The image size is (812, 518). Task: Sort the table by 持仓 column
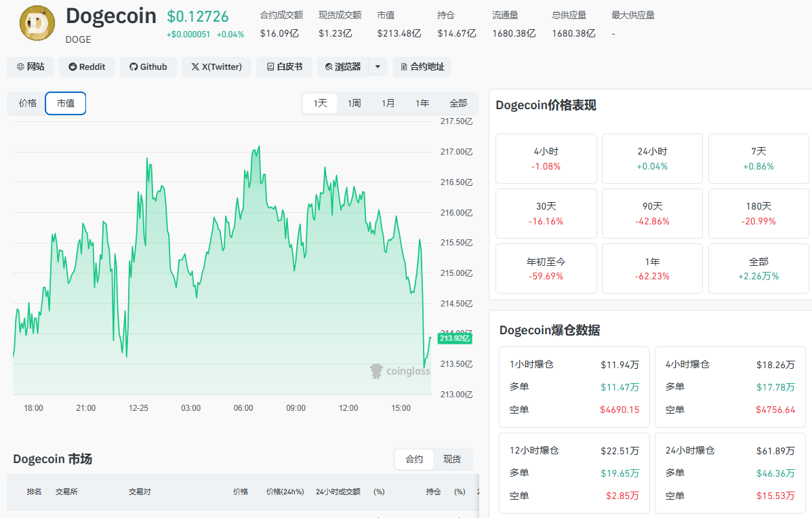pos(433,492)
